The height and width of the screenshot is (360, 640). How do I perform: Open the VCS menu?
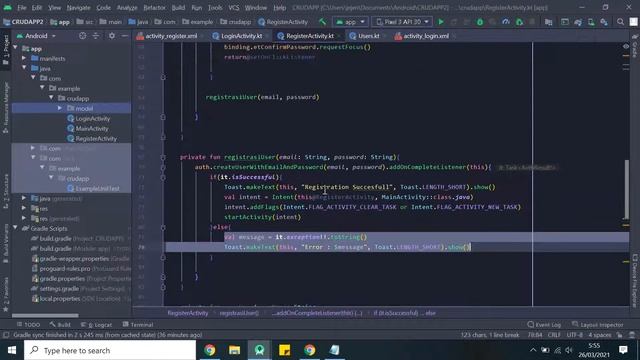tap(234, 8)
